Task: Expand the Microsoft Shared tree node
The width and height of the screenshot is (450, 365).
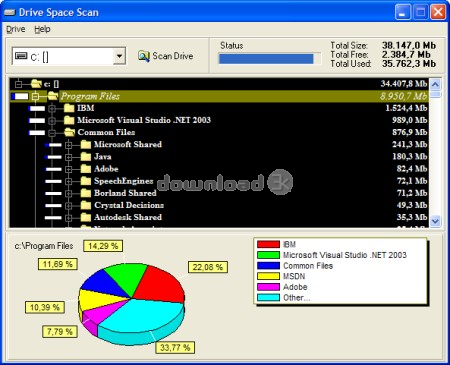Action: [69, 145]
